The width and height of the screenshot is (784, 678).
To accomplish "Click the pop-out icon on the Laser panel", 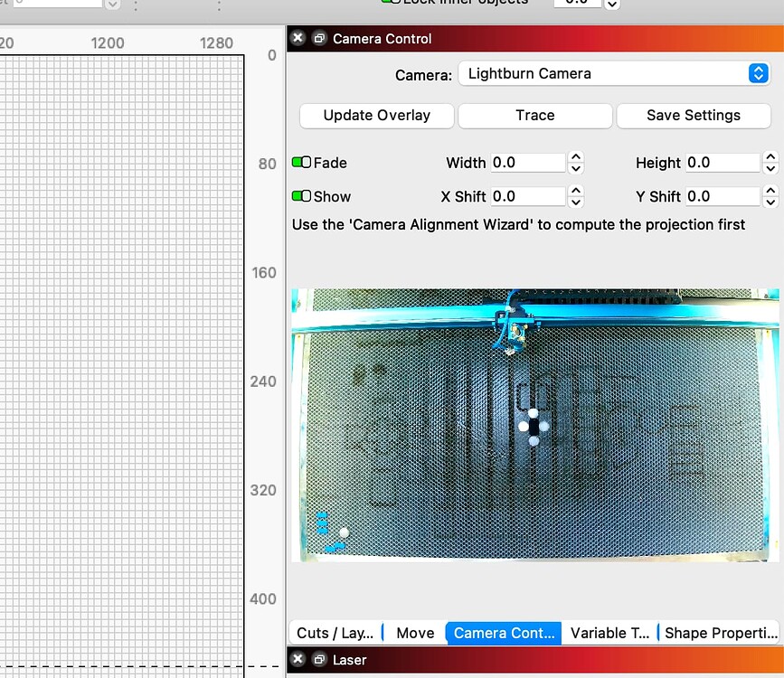I will click(318, 660).
